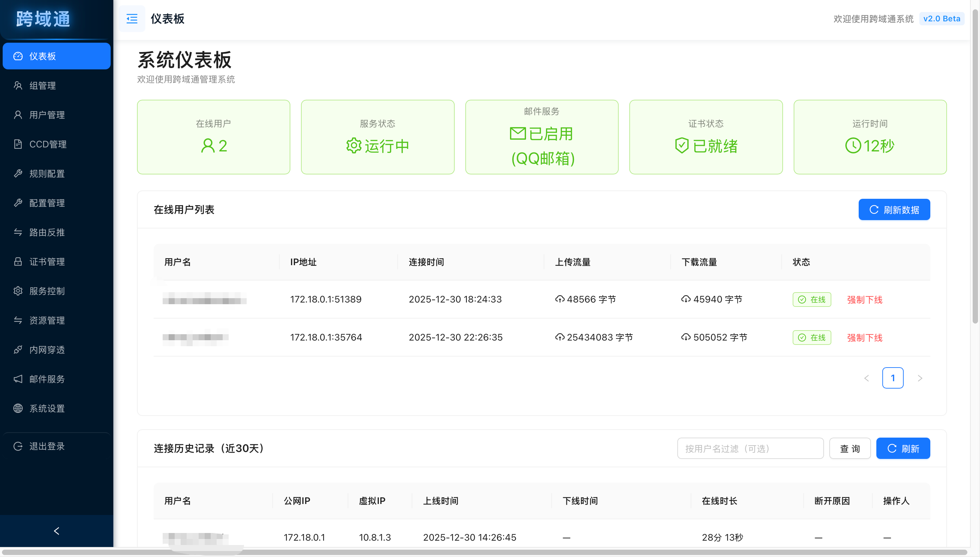This screenshot has width=980, height=557.
Task: Open 邮件服务 via its speaker icon
Action: tap(18, 379)
